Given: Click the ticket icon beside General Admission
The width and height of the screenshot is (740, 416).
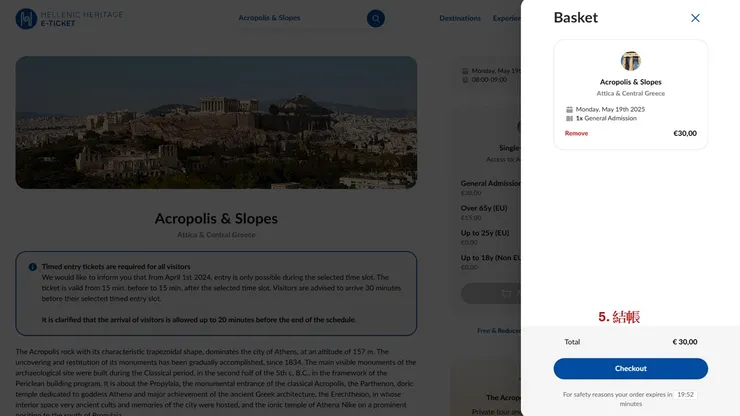Looking at the screenshot, I should (569, 118).
